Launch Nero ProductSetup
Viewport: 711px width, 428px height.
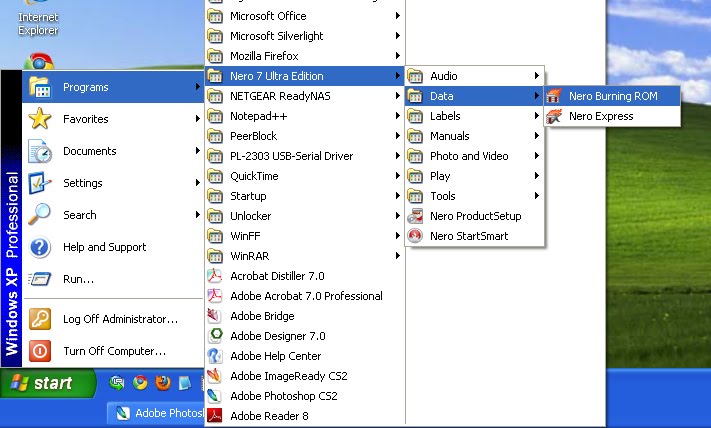point(474,216)
